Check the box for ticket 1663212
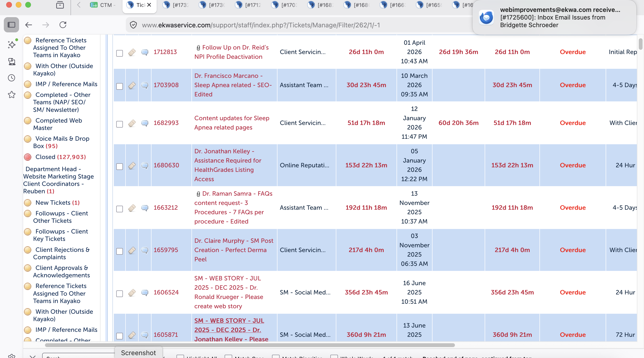 pos(120,209)
